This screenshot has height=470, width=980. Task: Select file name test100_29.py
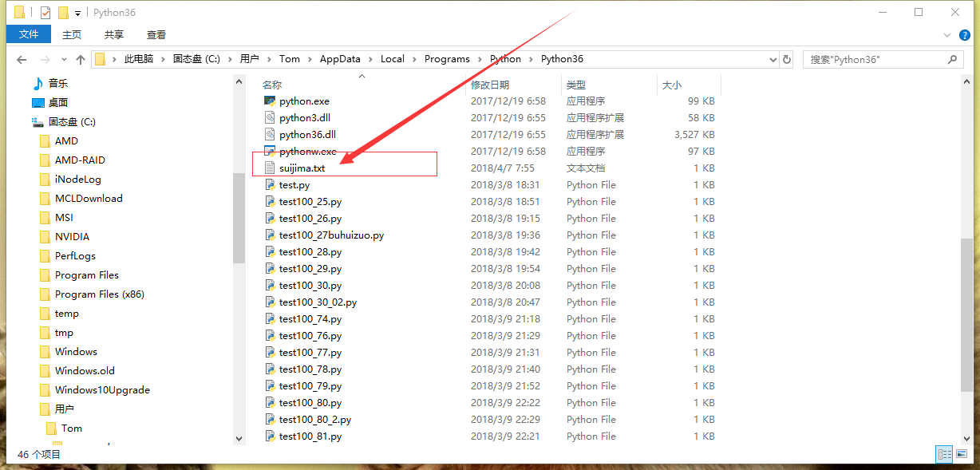tap(310, 269)
